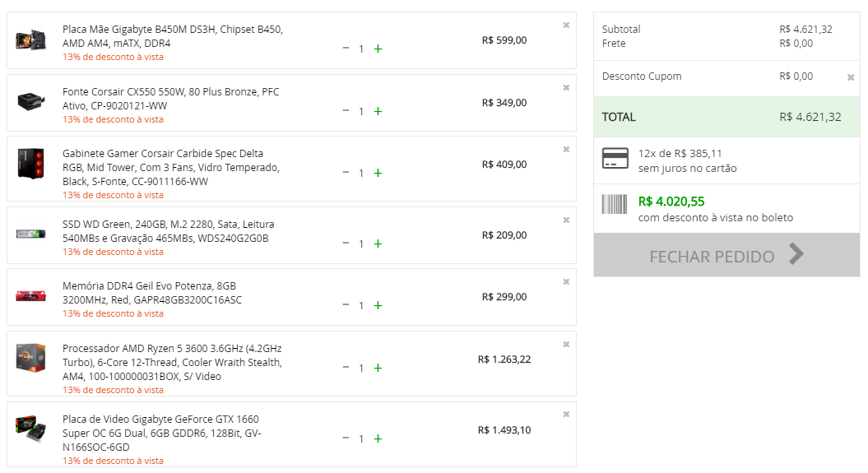
Task: Remove the WD Green SSD item
Action: coord(566,220)
